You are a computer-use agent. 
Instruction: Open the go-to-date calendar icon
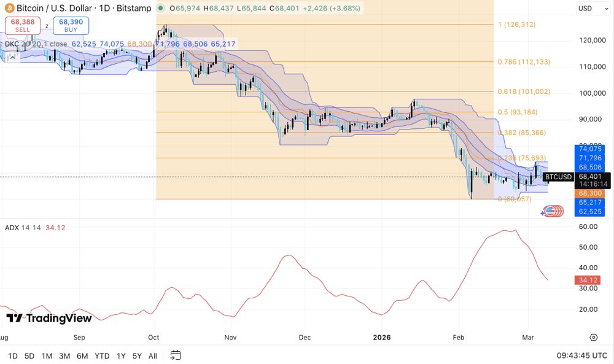coord(174,355)
